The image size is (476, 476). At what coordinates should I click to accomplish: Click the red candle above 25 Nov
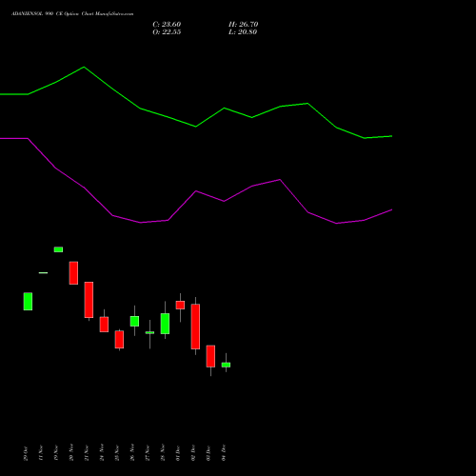point(119,340)
